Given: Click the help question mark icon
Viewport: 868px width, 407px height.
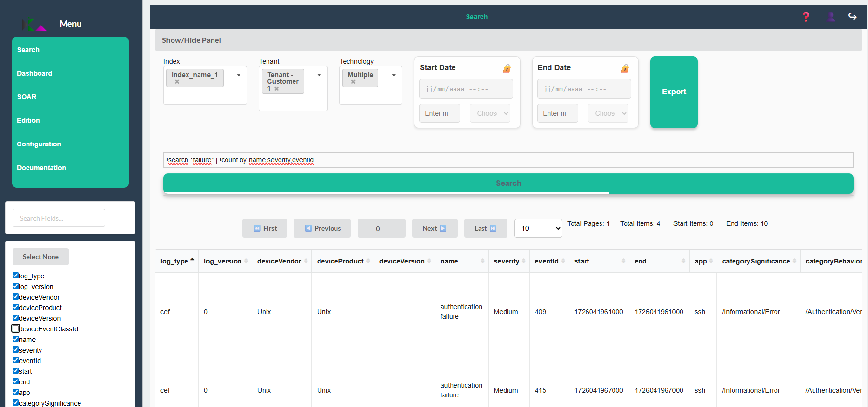Looking at the screenshot, I should 806,17.
